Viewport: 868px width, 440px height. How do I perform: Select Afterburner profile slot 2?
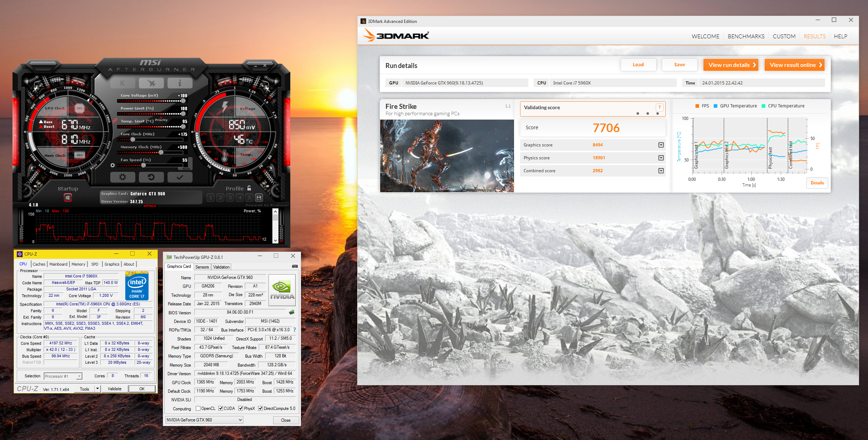[x=220, y=197]
